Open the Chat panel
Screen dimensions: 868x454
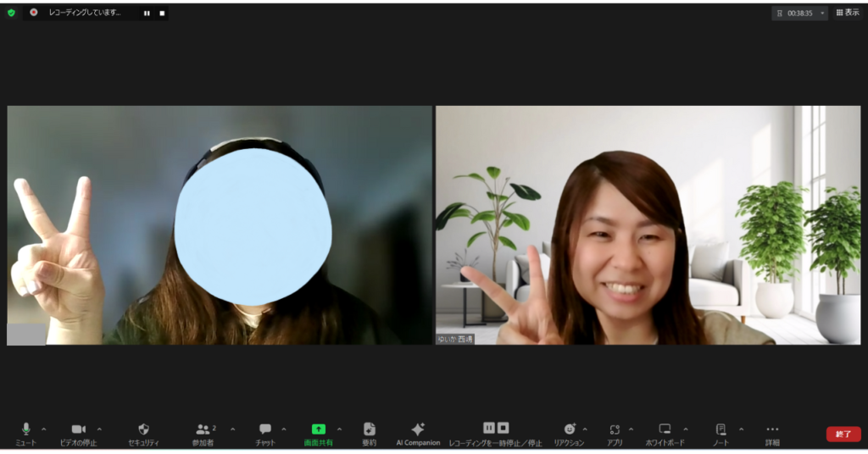(x=264, y=430)
